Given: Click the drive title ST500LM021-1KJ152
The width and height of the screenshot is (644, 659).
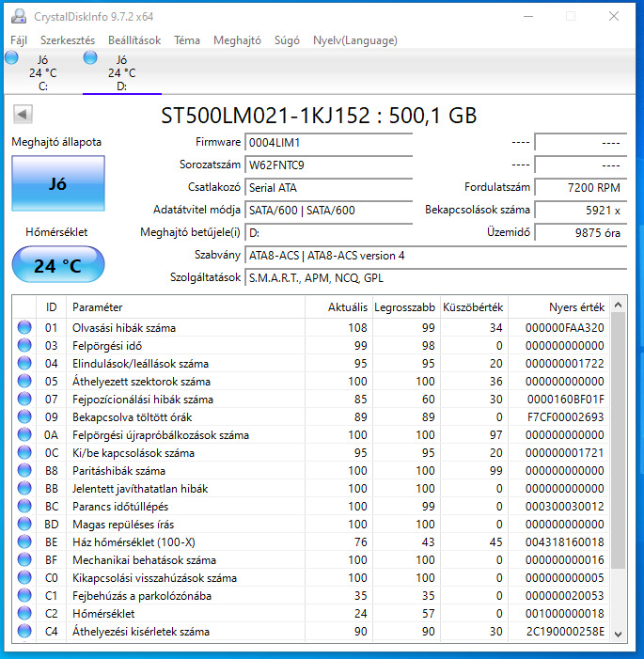Looking at the screenshot, I should point(266,115).
